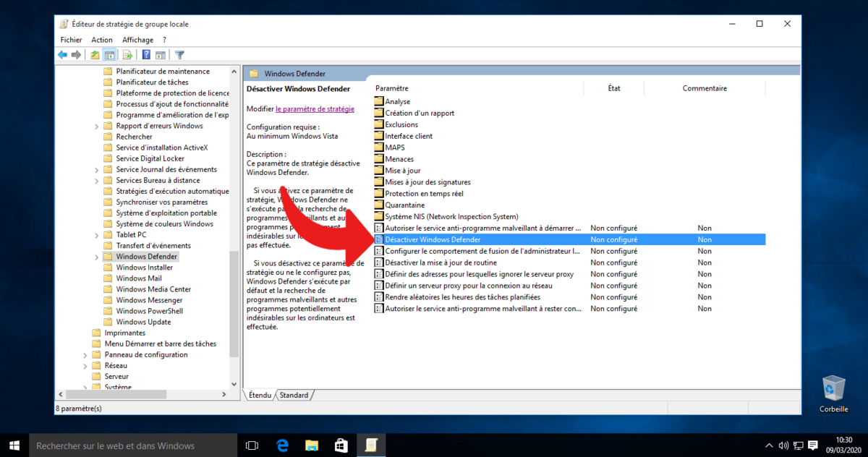The image size is (868, 457).
Task: Click the folder icon of Imprimantes in tree
Action: (x=96, y=333)
